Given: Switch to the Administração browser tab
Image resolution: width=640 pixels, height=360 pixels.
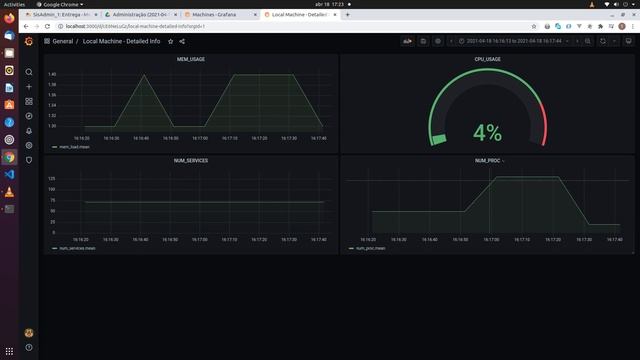Looking at the screenshot, I should 140,15.
